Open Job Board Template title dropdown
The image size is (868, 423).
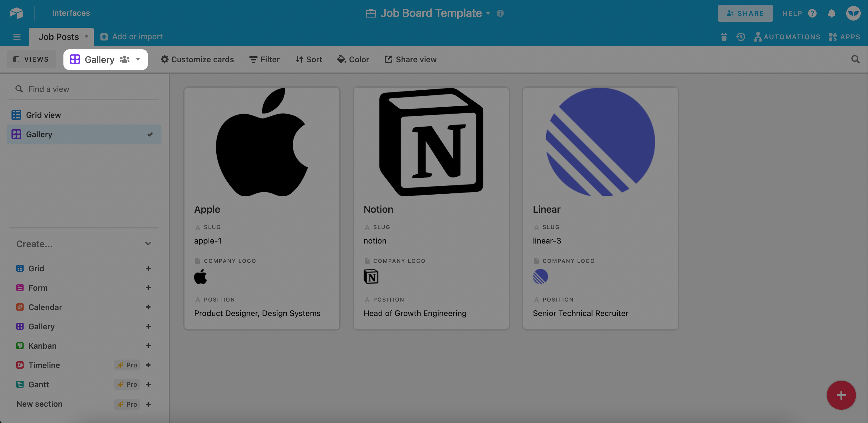tap(488, 14)
